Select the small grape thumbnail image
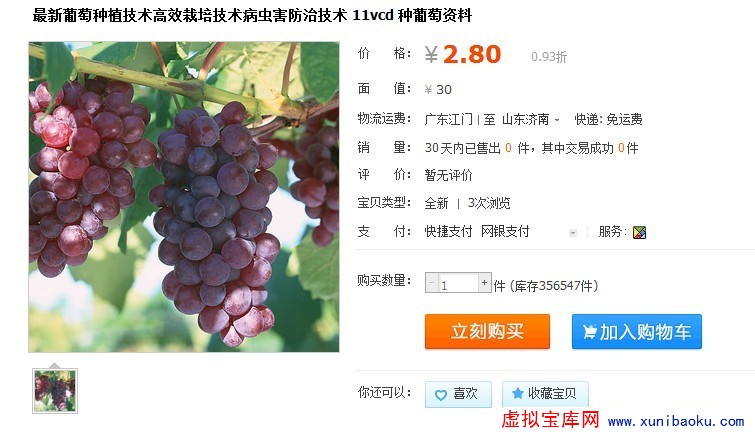 coord(55,391)
